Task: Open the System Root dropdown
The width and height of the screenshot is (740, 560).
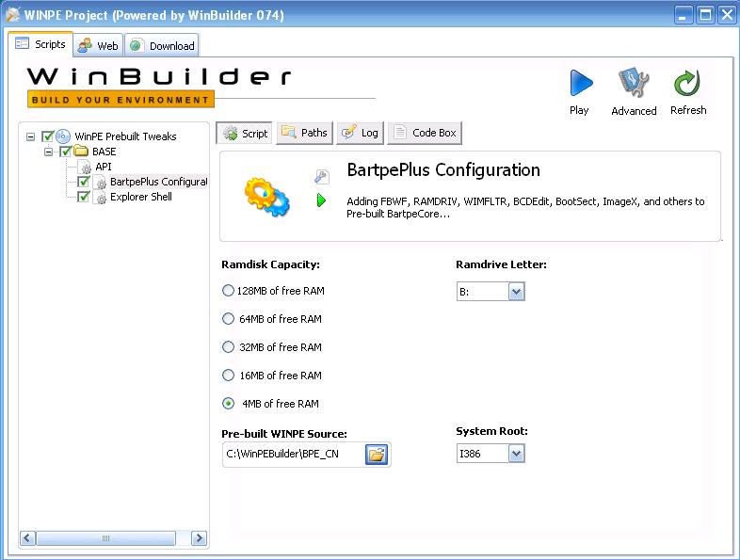Action: 516,454
